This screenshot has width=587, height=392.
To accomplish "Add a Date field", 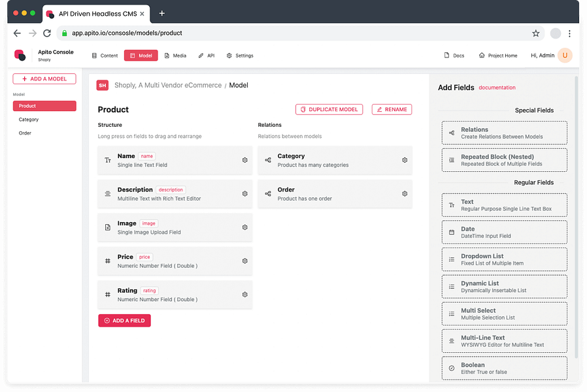I will 504,233.
